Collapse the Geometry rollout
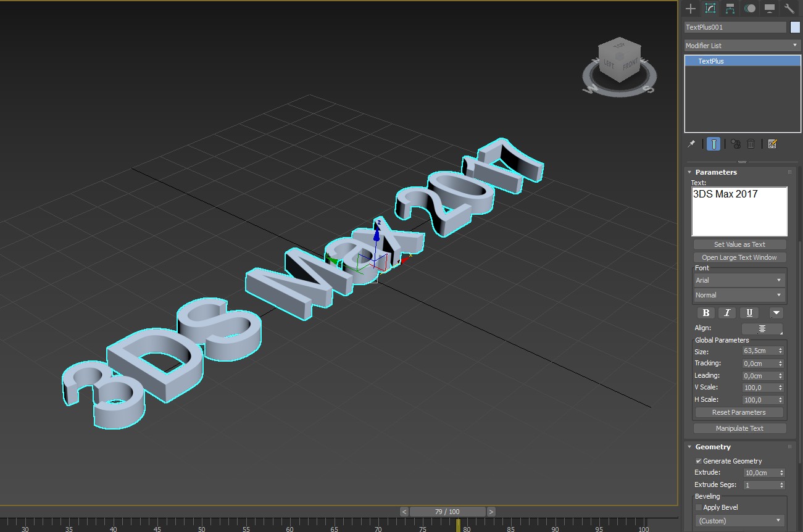Image resolution: width=803 pixels, height=532 pixels. (689, 446)
